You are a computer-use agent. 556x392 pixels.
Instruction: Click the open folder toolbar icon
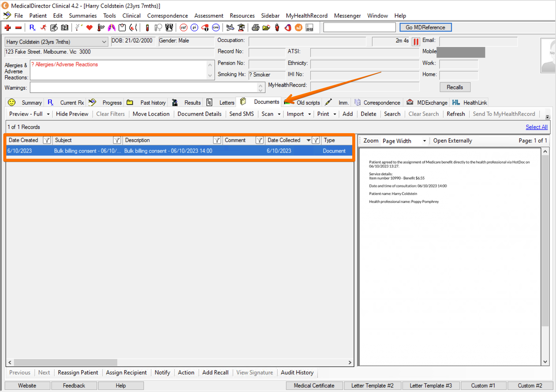266,28
